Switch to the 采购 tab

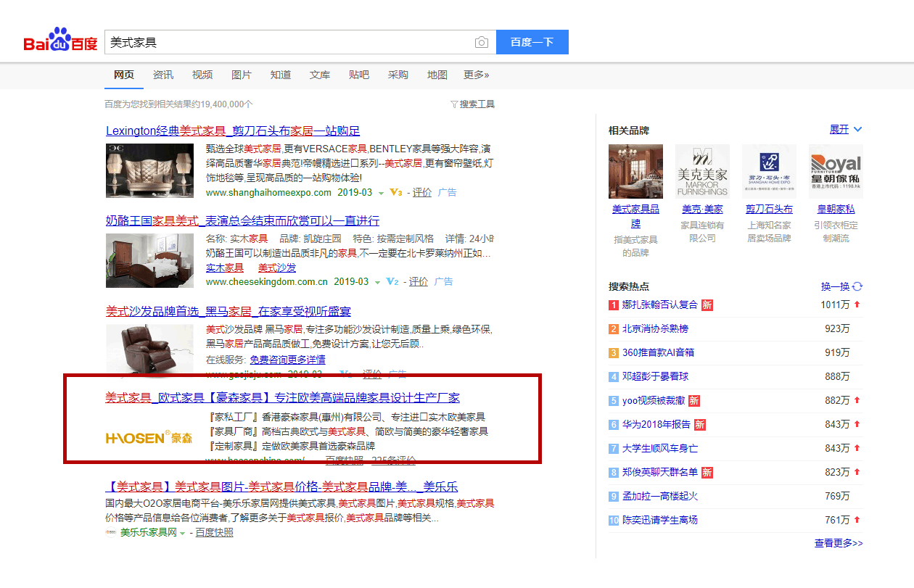coord(398,75)
